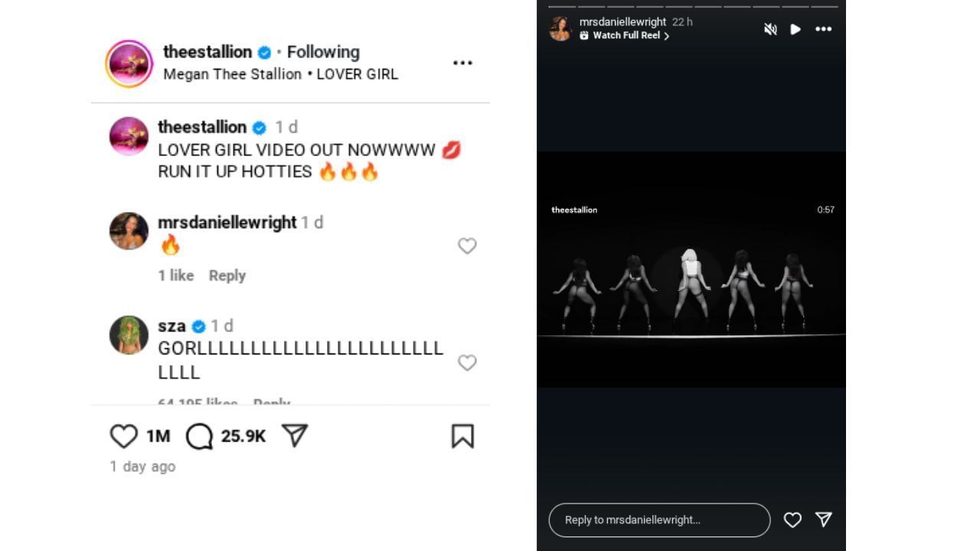
Task: Open theestallion profile picture in header
Action: tap(129, 64)
